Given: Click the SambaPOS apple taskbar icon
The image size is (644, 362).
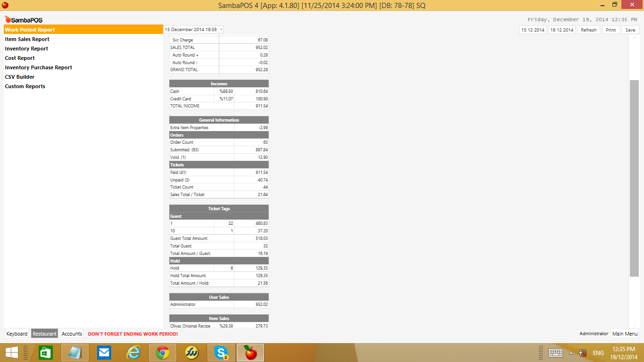Looking at the screenshot, I should [x=250, y=353].
